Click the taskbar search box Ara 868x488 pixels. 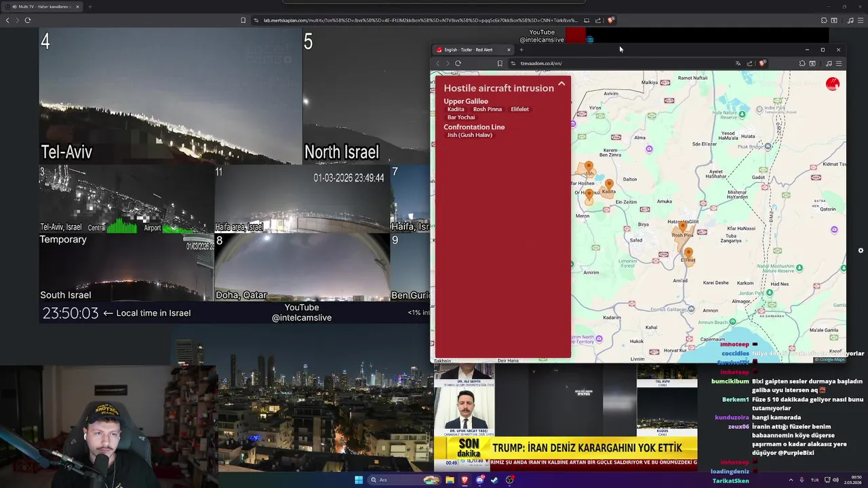[403, 480]
